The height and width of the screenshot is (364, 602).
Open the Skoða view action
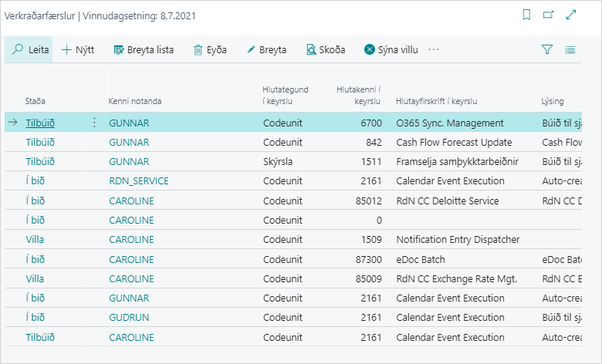pyautogui.click(x=326, y=49)
